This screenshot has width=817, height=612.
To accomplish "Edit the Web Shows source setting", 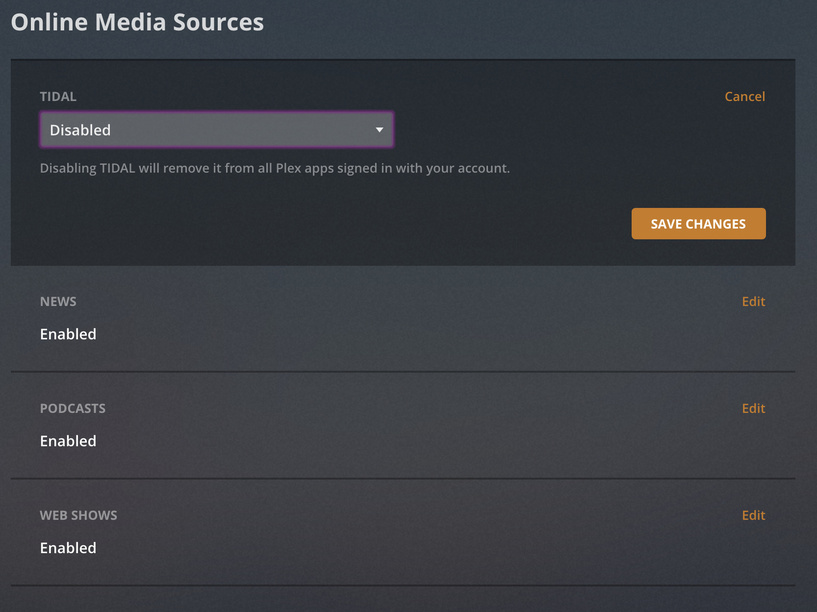I will 753,515.
